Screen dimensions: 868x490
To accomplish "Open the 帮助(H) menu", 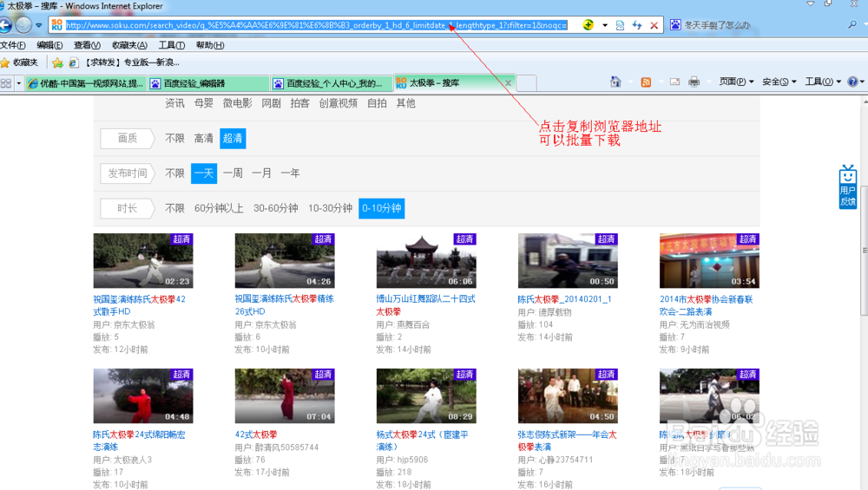I will tap(210, 45).
